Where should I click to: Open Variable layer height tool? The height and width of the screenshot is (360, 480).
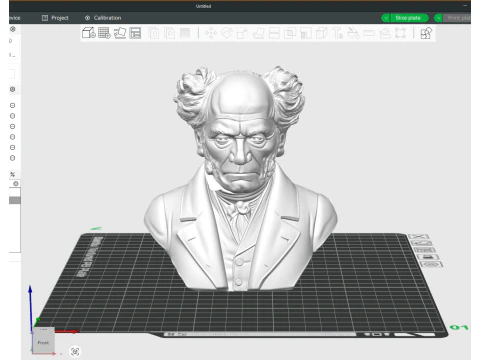pyautogui.click(x=185, y=33)
